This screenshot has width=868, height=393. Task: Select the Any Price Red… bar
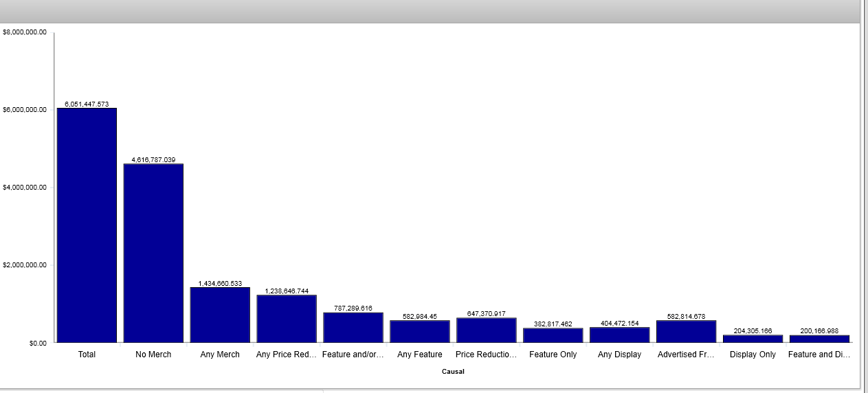pos(287,318)
